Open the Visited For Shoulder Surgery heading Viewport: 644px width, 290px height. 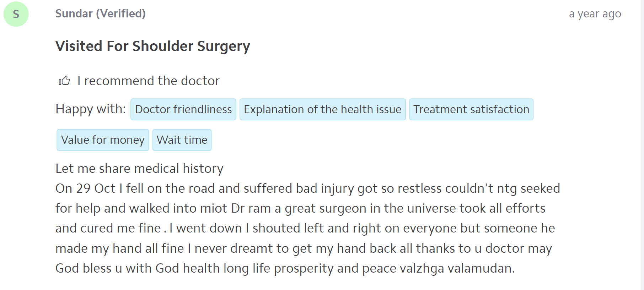point(153,46)
